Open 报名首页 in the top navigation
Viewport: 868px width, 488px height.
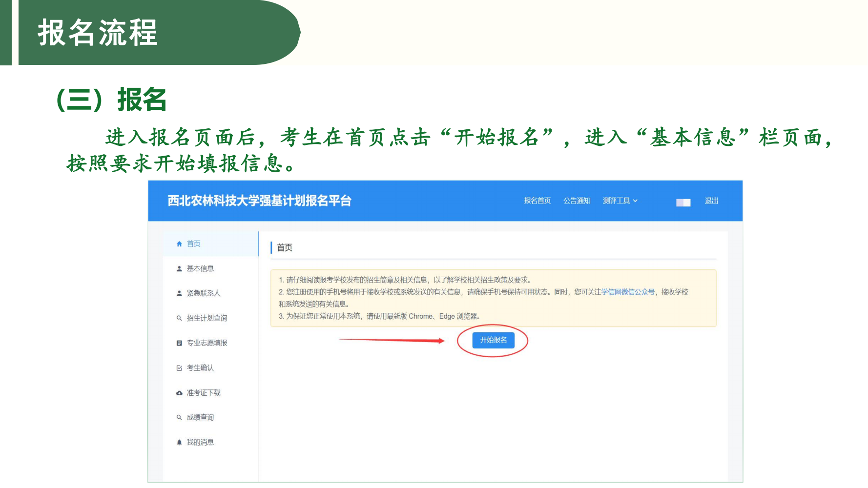click(x=537, y=201)
